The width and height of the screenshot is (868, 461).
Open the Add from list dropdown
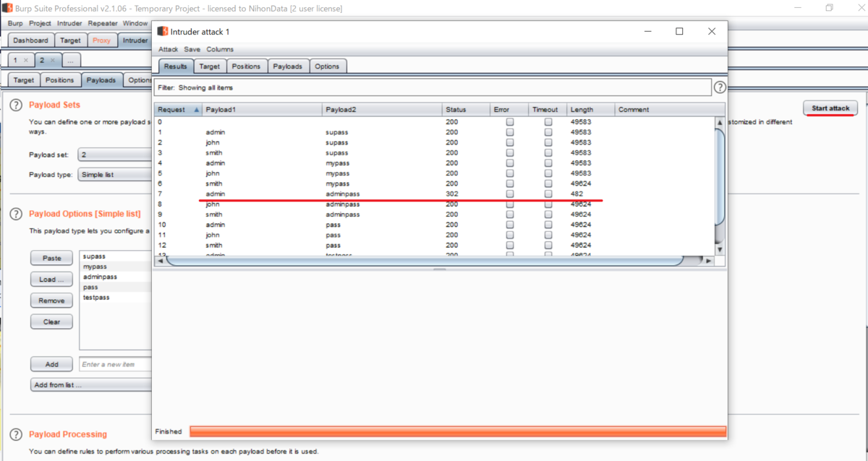(91, 385)
